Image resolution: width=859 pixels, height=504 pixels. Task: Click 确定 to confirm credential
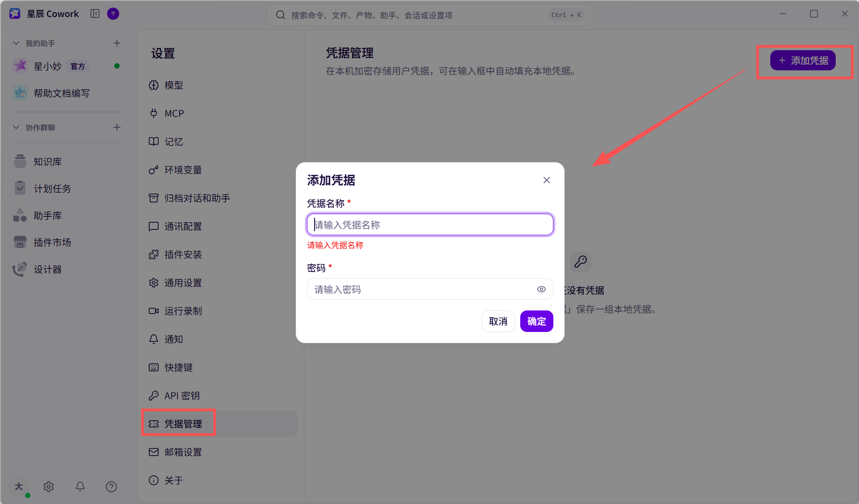point(536,321)
